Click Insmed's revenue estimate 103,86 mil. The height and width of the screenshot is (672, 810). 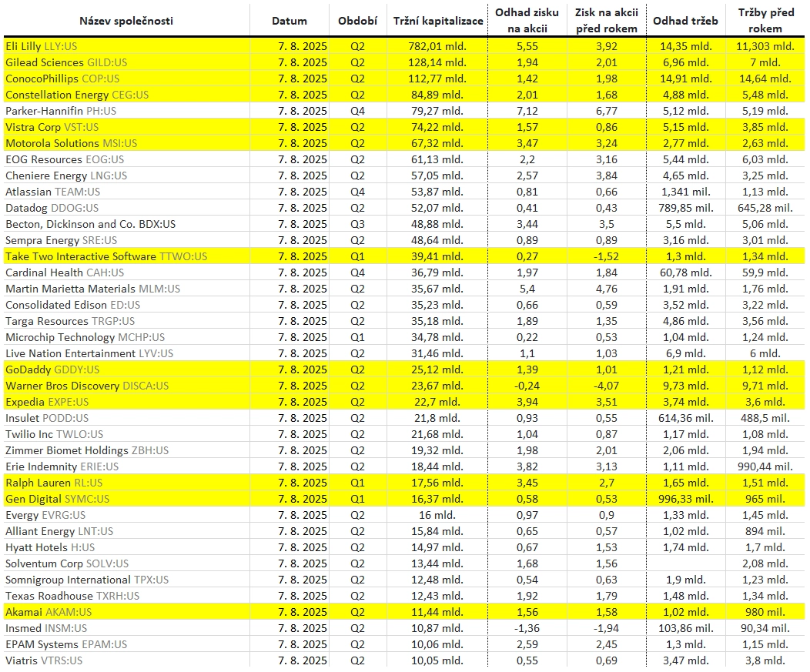pos(685,627)
